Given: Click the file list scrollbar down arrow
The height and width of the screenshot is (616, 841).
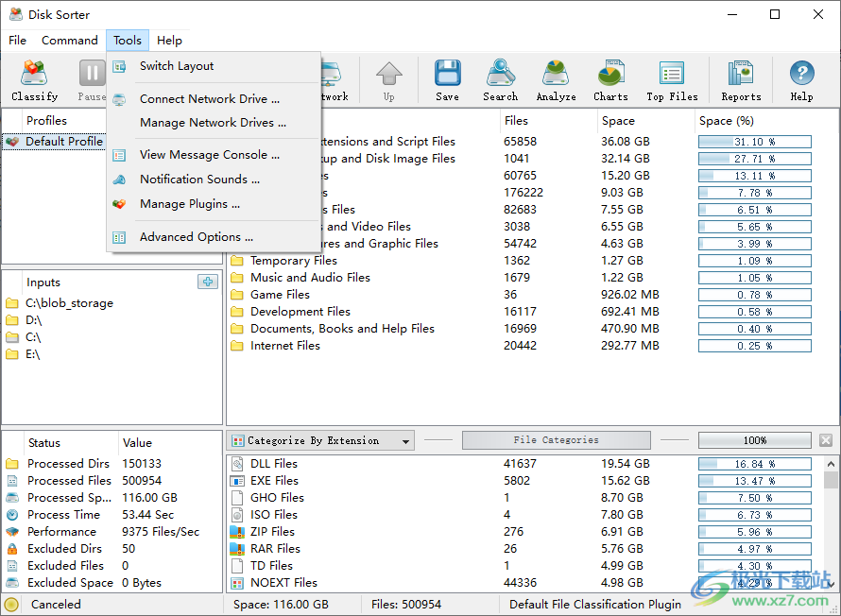Looking at the screenshot, I should coord(831,585).
